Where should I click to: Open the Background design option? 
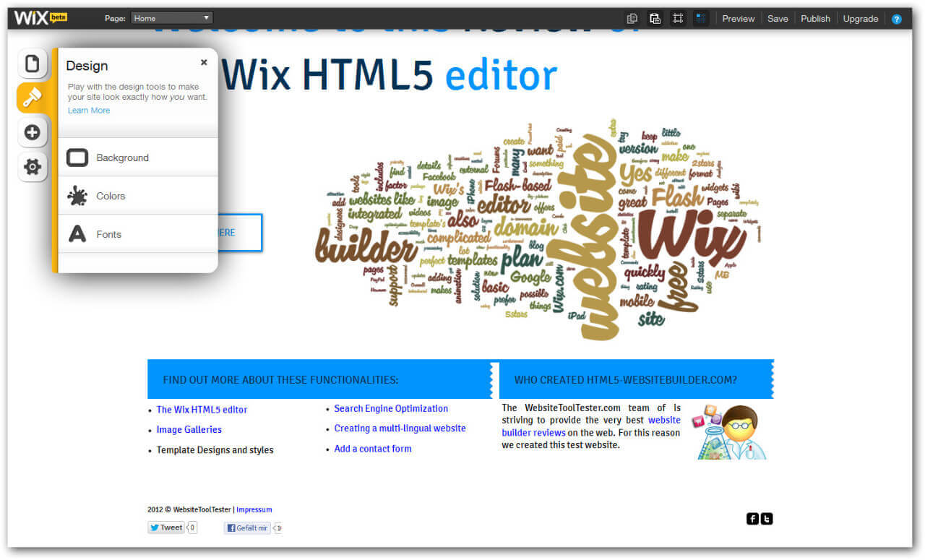point(138,158)
